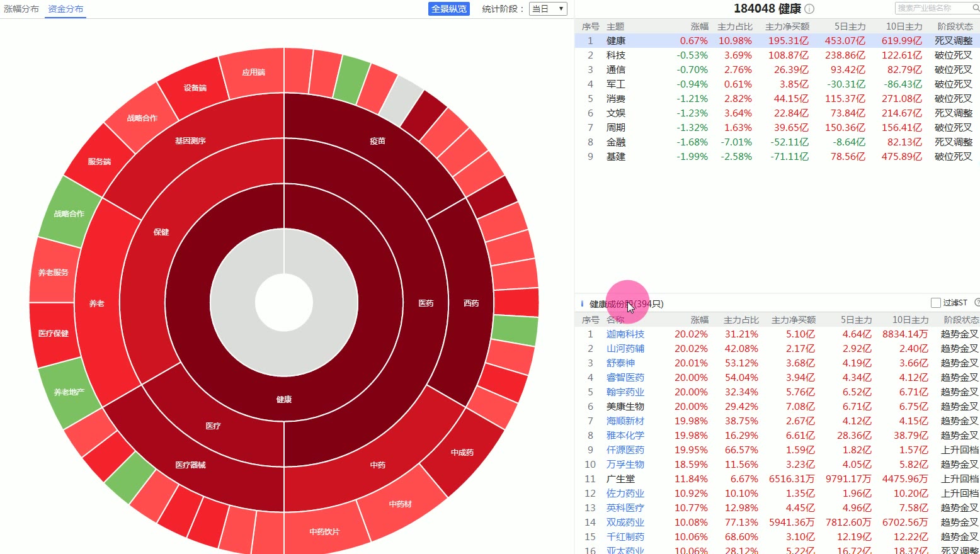Image resolution: width=980 pixels, height=554 pixels.
Task: Select the 通信 theme row
Action: point(777,69)
